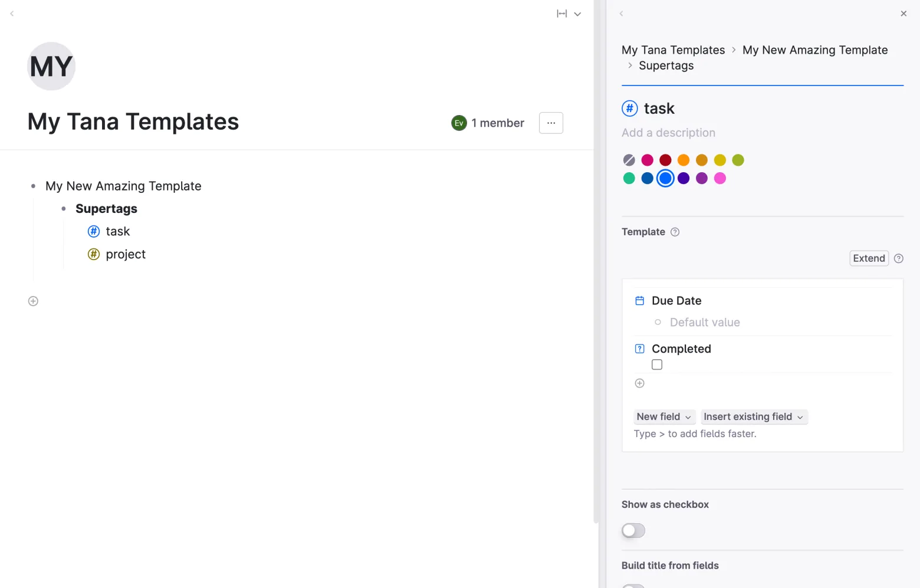Click the plus icon below Completed field
920x588 pixels.
pos(639,383)
